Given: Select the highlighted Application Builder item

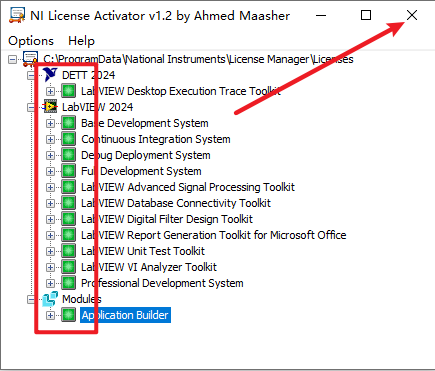Looking at the screenshot, I should (x=125, y=315).
